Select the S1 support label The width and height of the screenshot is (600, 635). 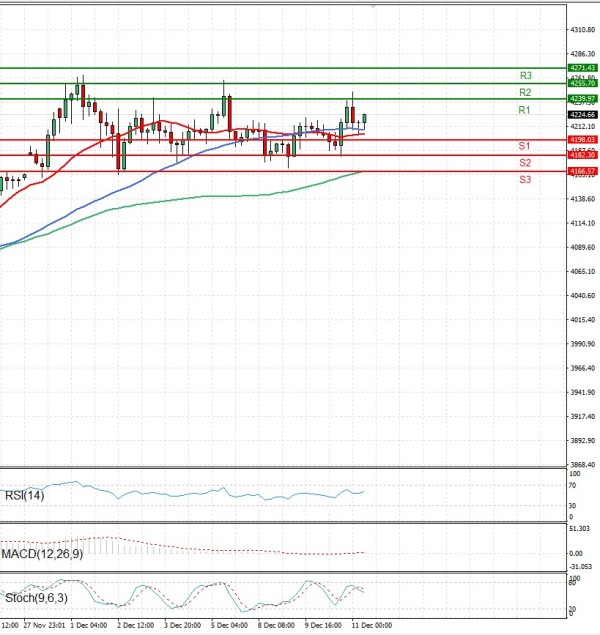pos(524,146)
